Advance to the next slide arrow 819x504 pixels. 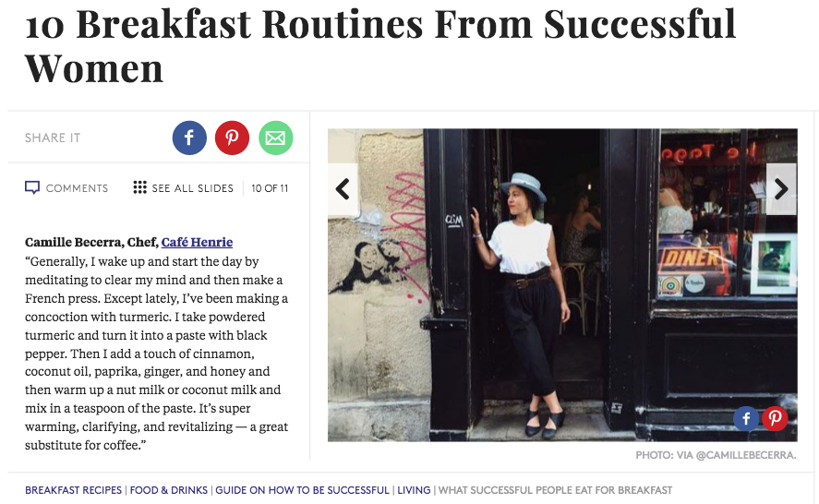point(781,189)
